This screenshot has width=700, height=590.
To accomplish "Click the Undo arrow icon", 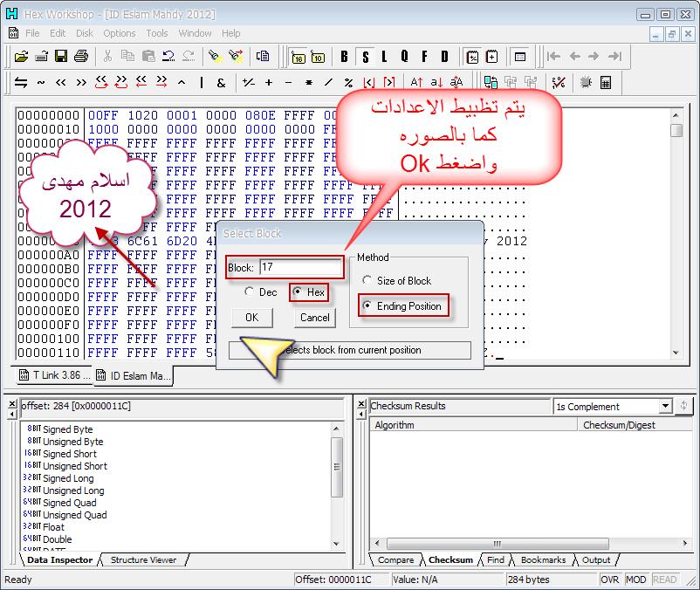I will [168, 56].
